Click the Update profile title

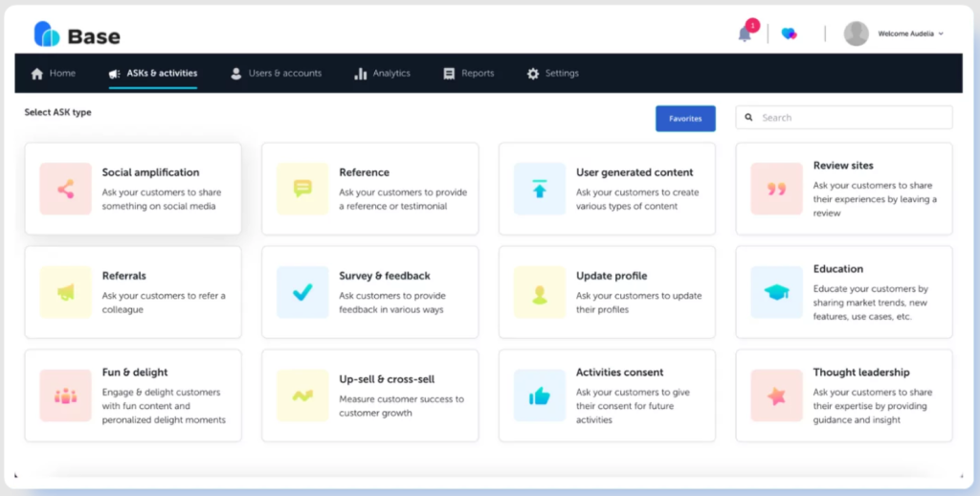(612, 275)
